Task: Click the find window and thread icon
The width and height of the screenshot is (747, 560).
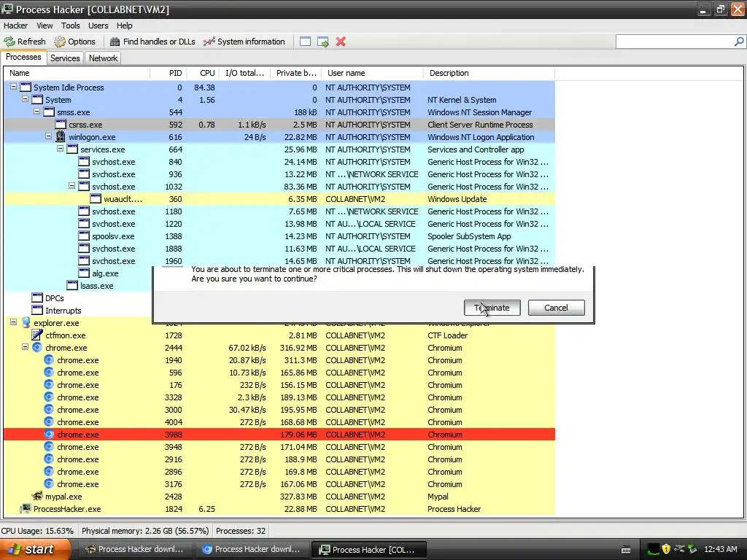Action: [323, 42]
